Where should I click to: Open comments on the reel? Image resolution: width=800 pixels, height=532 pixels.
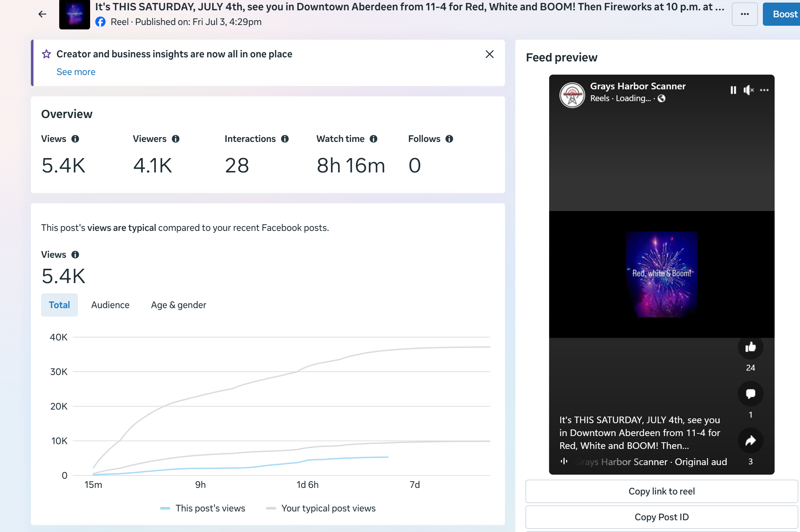pos(750,394)
